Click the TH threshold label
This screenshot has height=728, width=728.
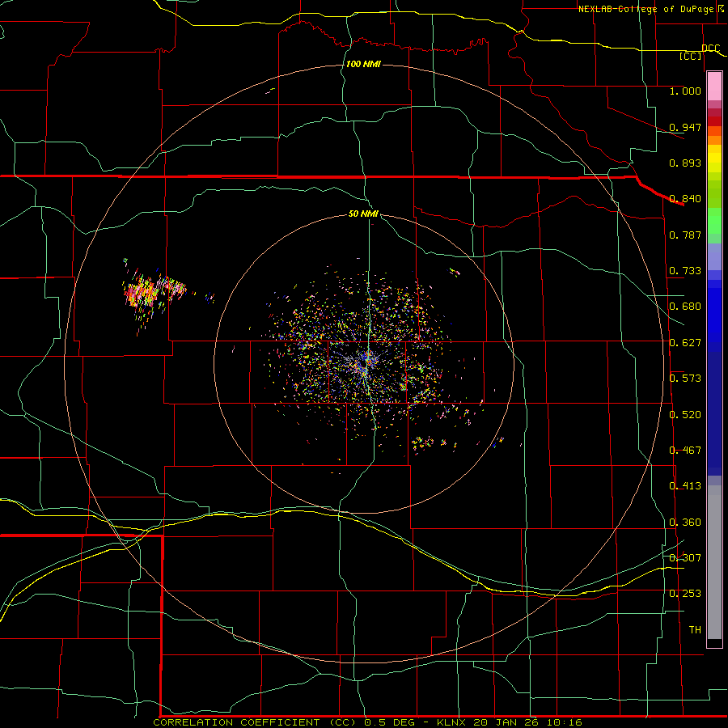point(695,630)
